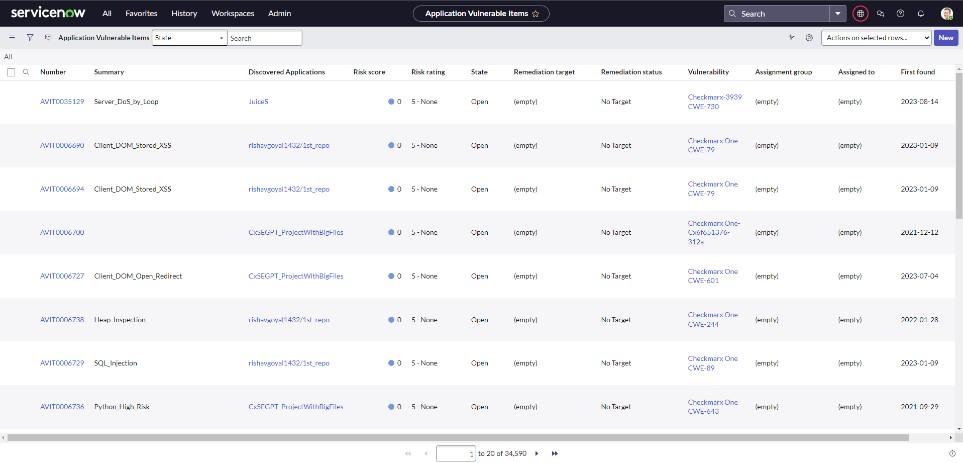Focus the list Search text field

(x=265, y=37)
